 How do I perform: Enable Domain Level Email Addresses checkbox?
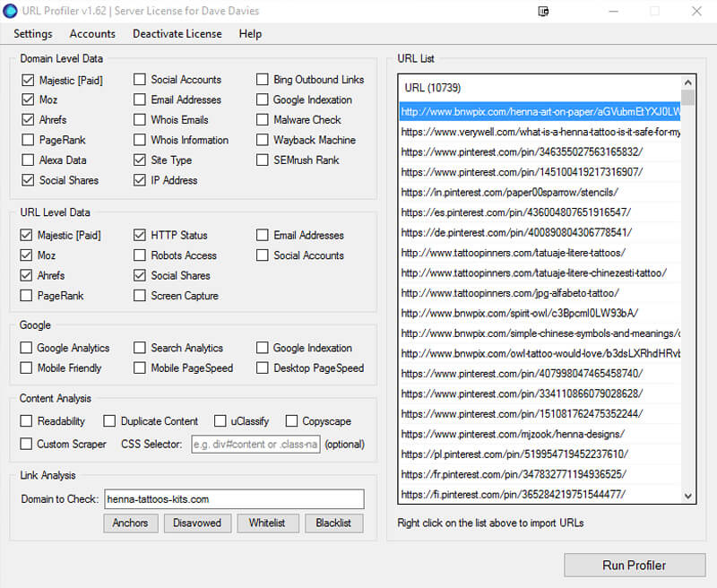point(140,99)
